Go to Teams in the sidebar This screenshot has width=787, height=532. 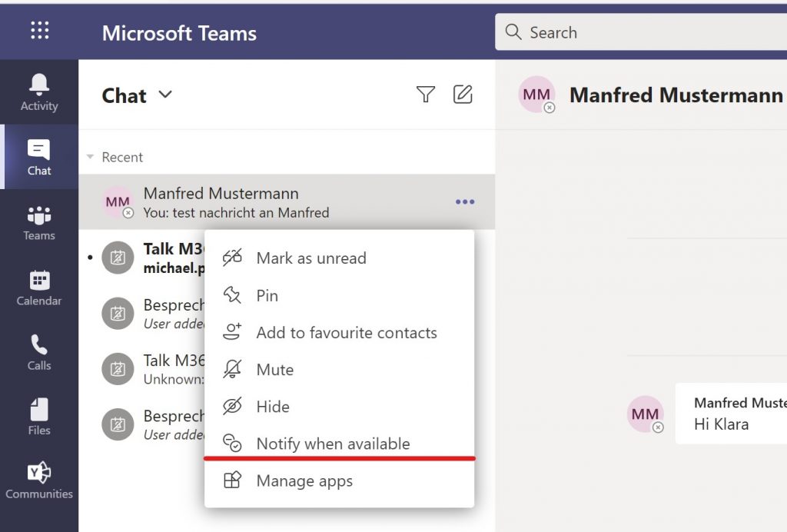pyautogui.click(x=39, y=223)
